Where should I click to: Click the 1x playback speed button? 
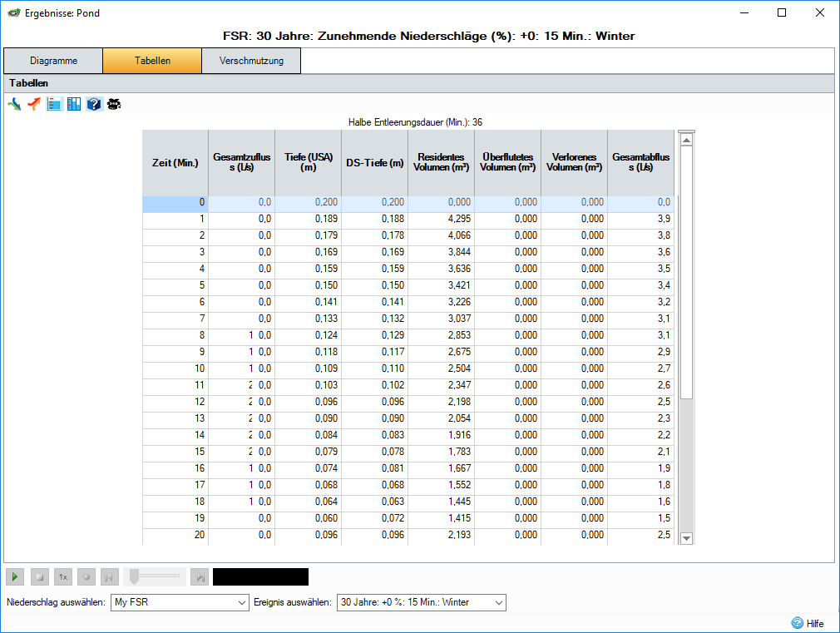click(63, 576)
